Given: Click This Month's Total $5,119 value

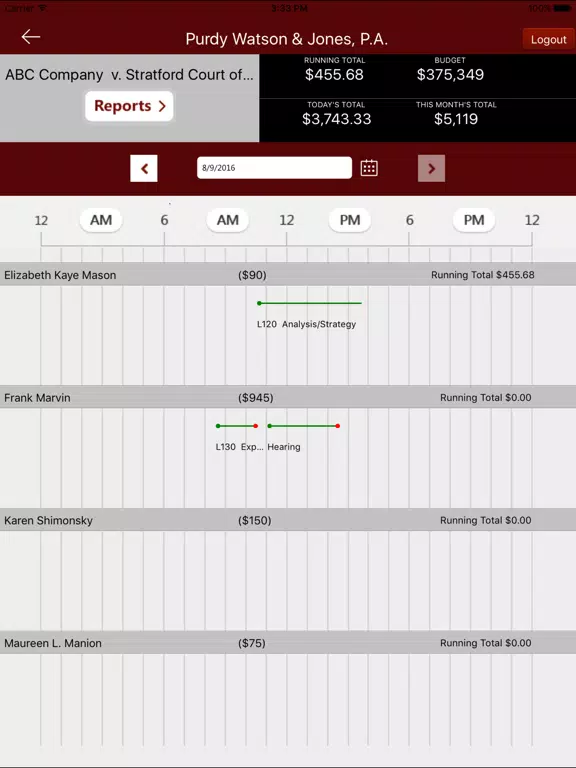Looking at the screenshot, I should [456, 119].
